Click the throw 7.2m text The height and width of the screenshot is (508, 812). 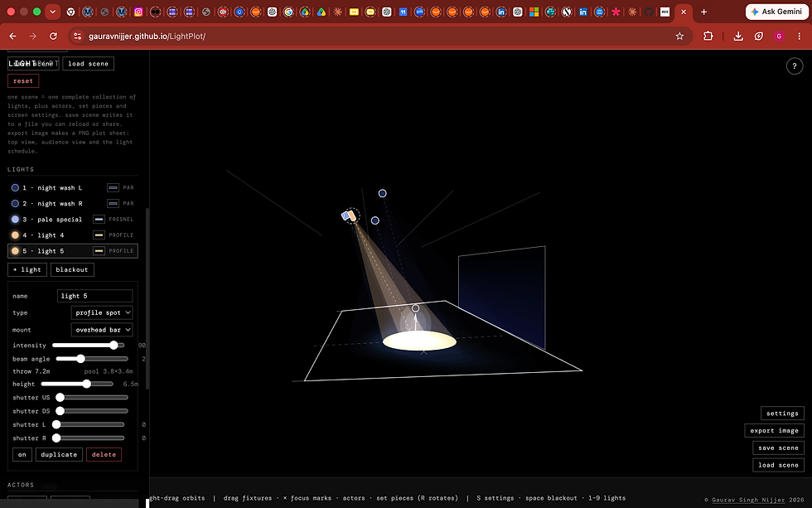31,371
